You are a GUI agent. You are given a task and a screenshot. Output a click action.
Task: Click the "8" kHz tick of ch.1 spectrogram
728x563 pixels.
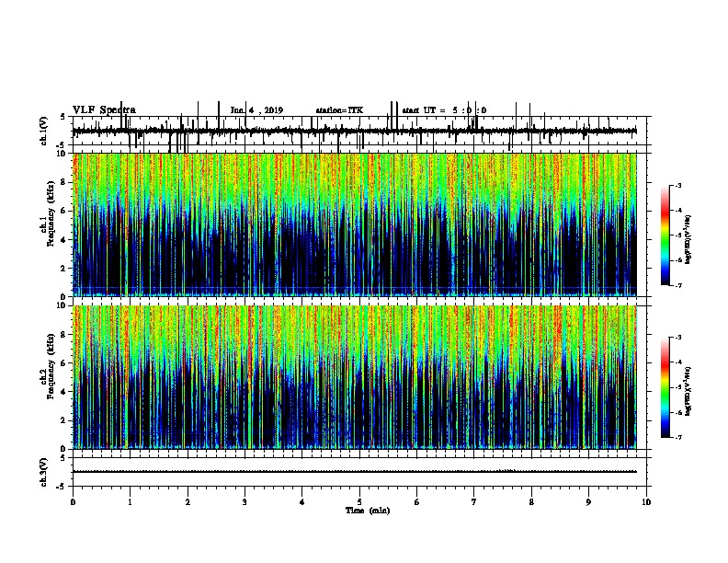tap(64, 182)
